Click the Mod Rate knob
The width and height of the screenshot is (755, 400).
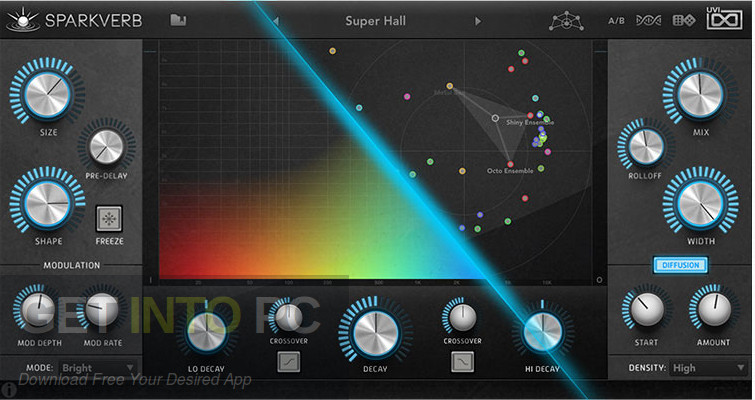[102, 310]
